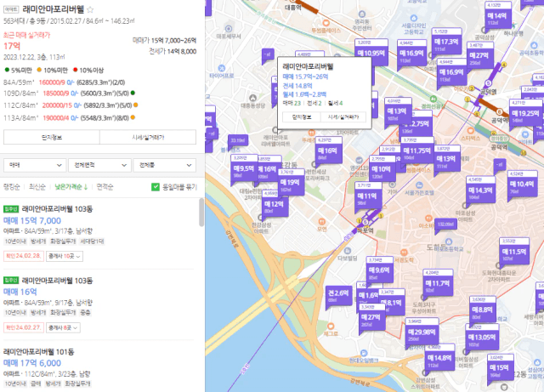This screenshot has height=392, width=544.
Task: Open the 103동 매매 15억 7,000 listing
Action: click(x=99, y=233)
